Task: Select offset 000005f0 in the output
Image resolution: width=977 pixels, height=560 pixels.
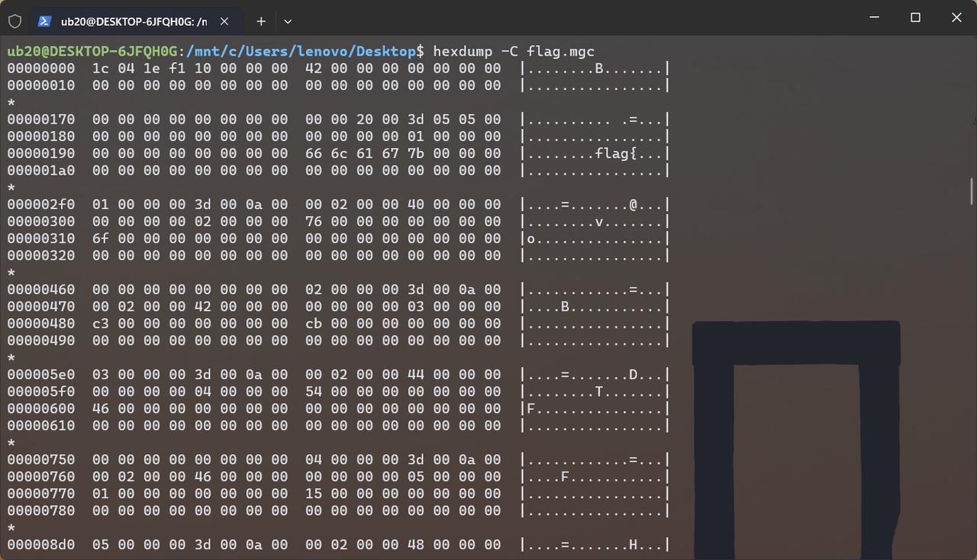Action: [x=41, y=391]
